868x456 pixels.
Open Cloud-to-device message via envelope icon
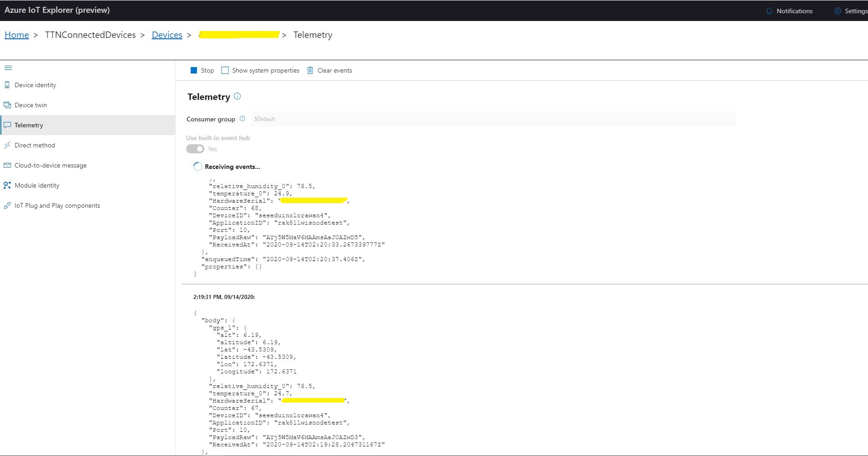[x=7, y=165]
